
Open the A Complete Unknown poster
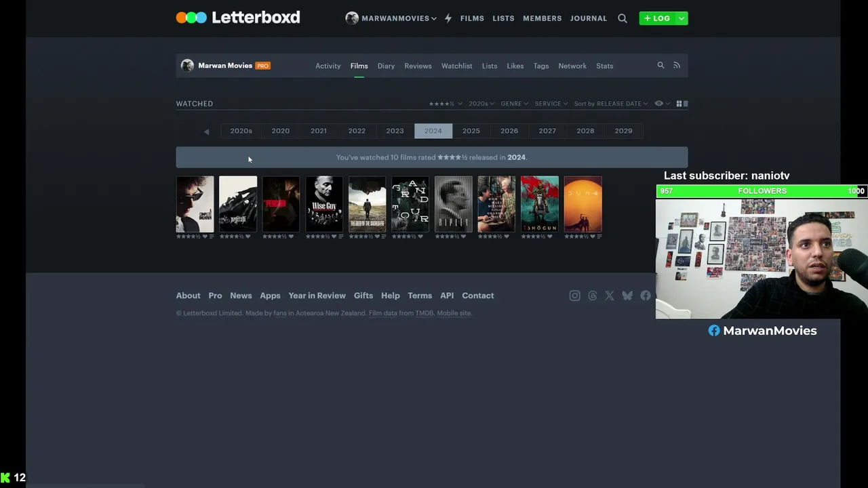click(195, 204)
